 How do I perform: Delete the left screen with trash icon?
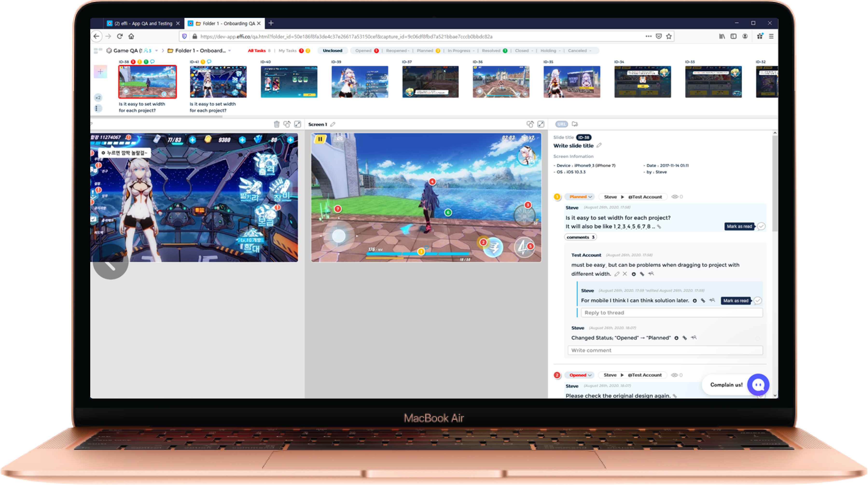pyautogui.click(x=276, y=124)
